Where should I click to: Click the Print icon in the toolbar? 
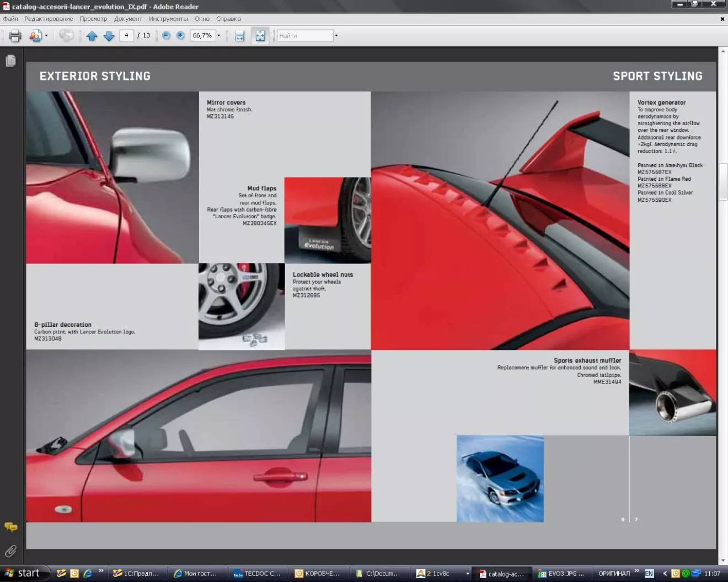coord(15,36)
